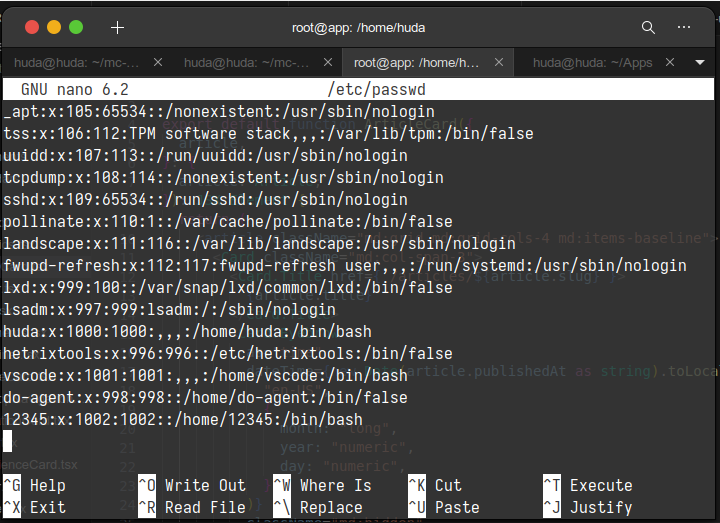Image resolution: width=720 pixels, height=523 pixels.
Task: Click the /etc/passwd filename in nano header
Action: pos(376,90)
